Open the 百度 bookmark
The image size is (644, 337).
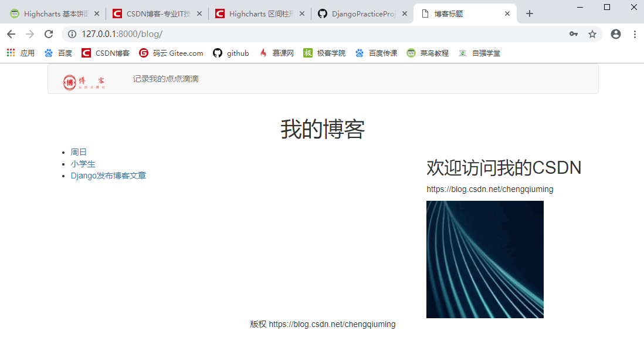58,53
